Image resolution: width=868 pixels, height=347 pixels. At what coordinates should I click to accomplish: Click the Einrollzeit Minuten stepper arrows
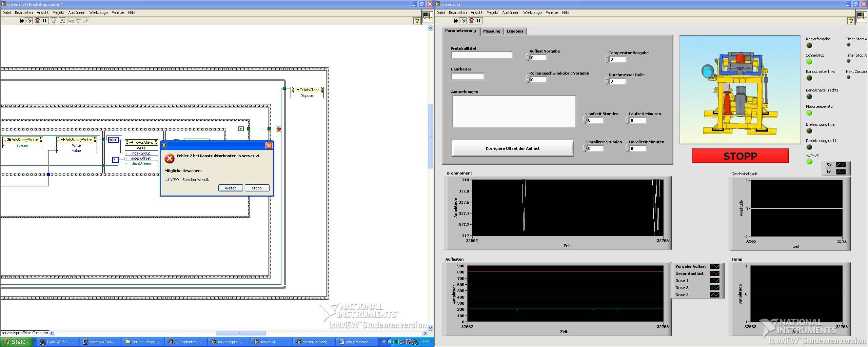coord(627,148)
